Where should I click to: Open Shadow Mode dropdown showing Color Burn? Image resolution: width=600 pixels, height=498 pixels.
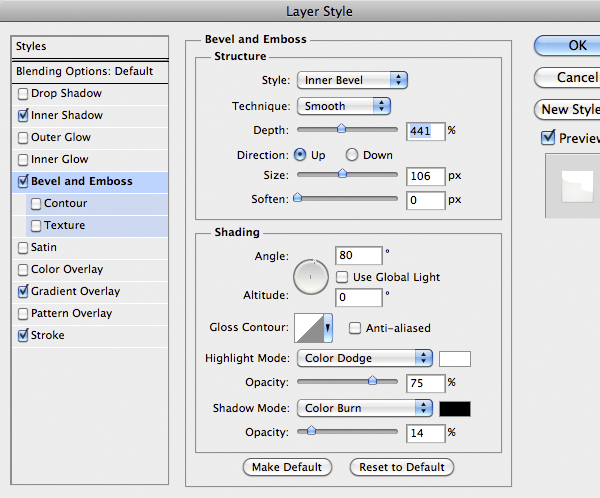(364, 408)
